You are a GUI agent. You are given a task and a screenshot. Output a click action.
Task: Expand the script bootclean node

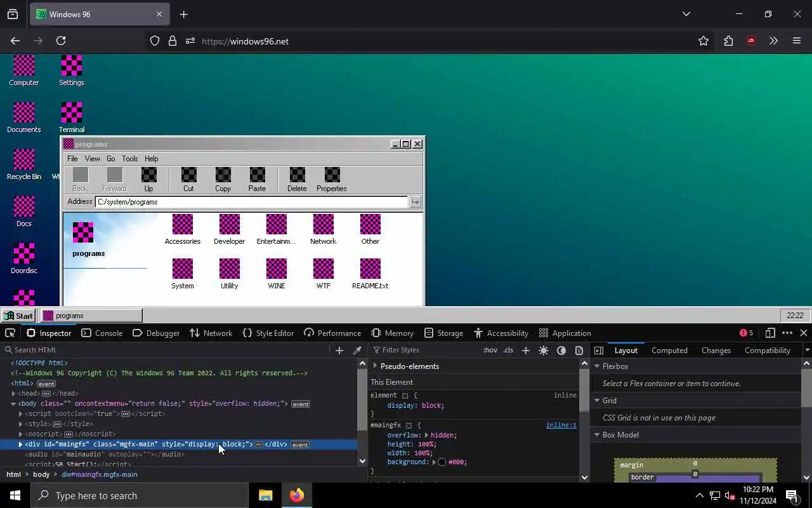(20, 414)
